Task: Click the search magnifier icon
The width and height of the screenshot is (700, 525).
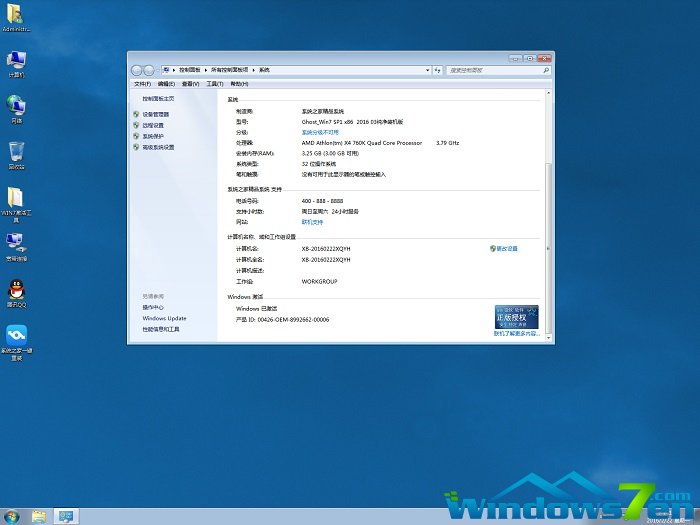Action: tap(546, 70)
